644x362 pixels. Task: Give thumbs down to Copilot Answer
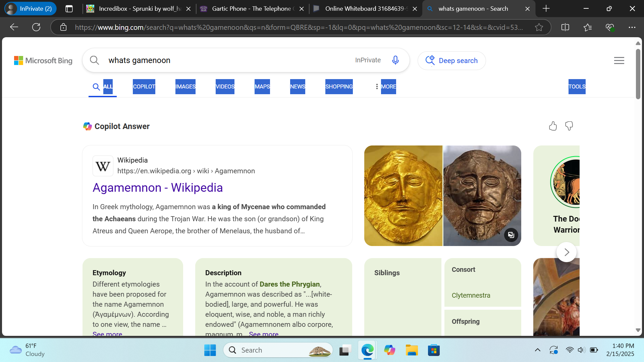(569, 126)
